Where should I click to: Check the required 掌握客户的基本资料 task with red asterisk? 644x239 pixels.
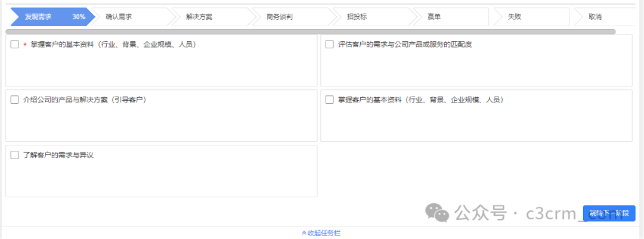coord(15,44)
